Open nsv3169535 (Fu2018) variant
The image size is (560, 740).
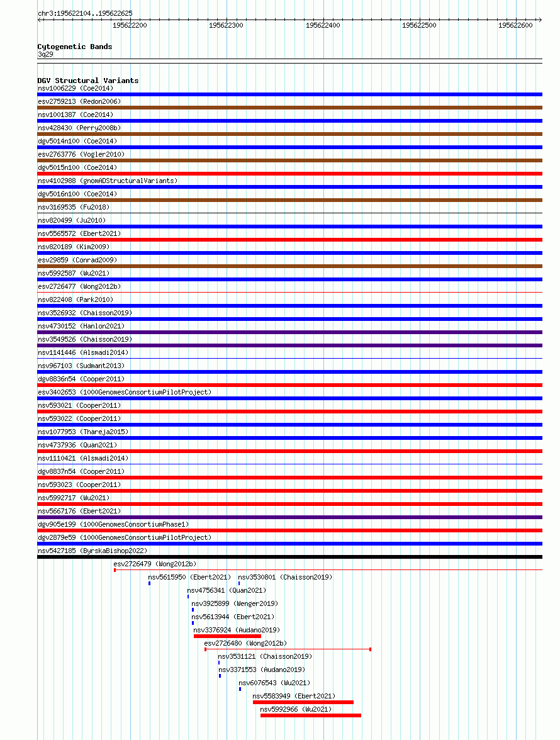tap(74, 207)
